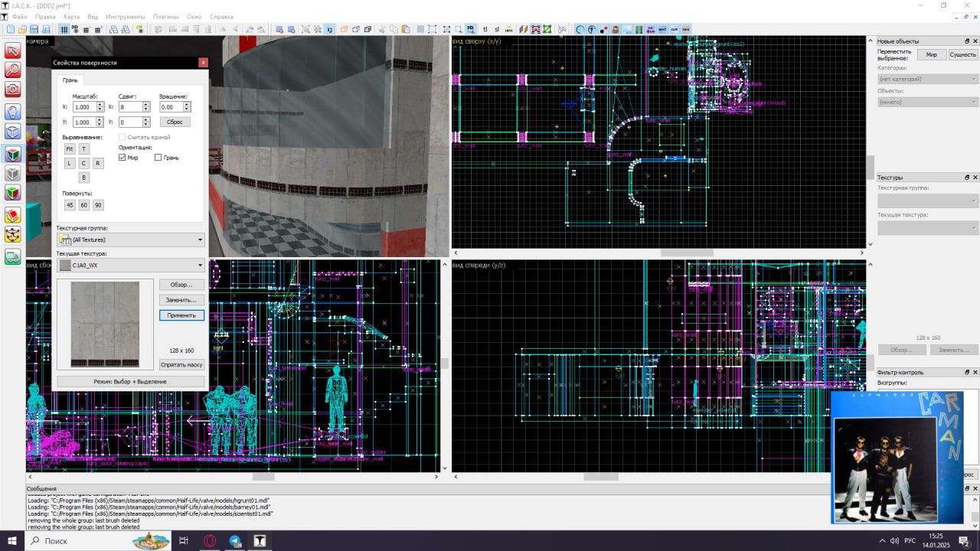This screenshot has width=980, height=551.
Task: Click the C1A0_WX texture preview thumbnail
Action: click(x=105, y=324)
